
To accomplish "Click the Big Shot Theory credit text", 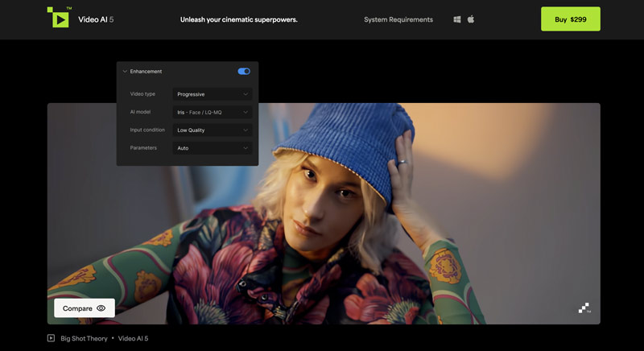I will (x=83, y=338).
